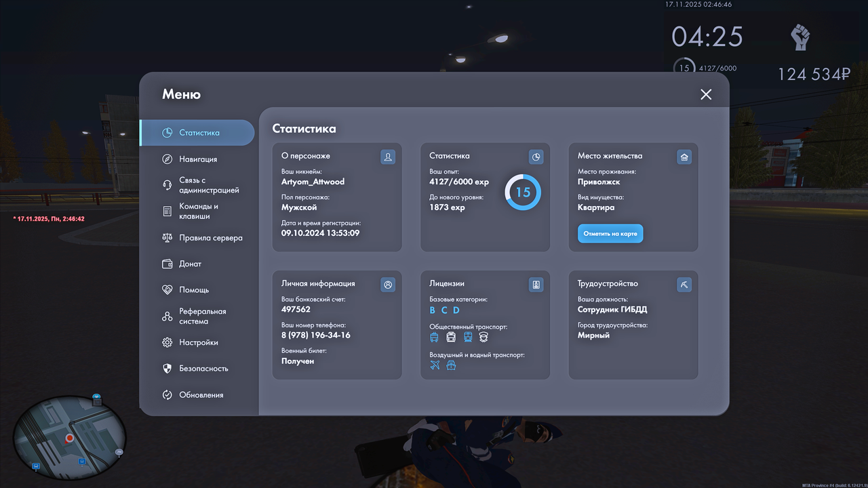Click the red timestamp 17.11.2025, Пн, 2:46:42
The width and height of the screenshot is (868, 488).
coord(49,219)
